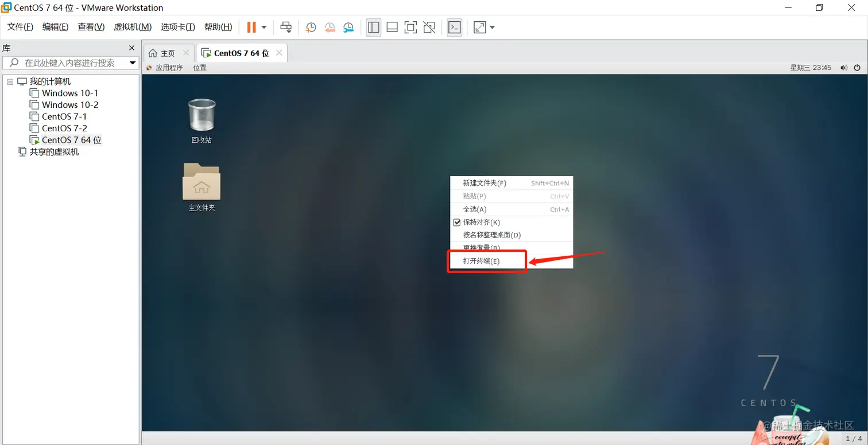Open the 位置 menu in CentOS
Image resolution: width=868 pixels, height=445 pixels.
pos(200,68)
